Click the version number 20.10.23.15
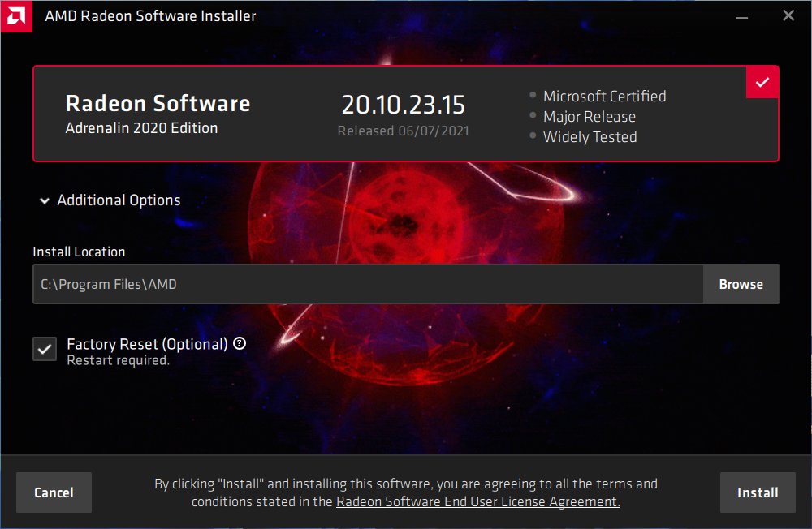Screen dimensions: 812x529 pos(403,105)
